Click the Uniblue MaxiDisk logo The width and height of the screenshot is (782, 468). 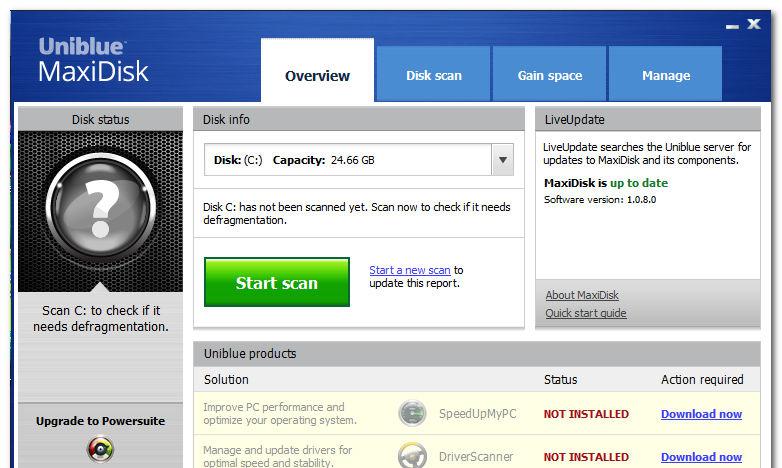click(x=93, y=60)
